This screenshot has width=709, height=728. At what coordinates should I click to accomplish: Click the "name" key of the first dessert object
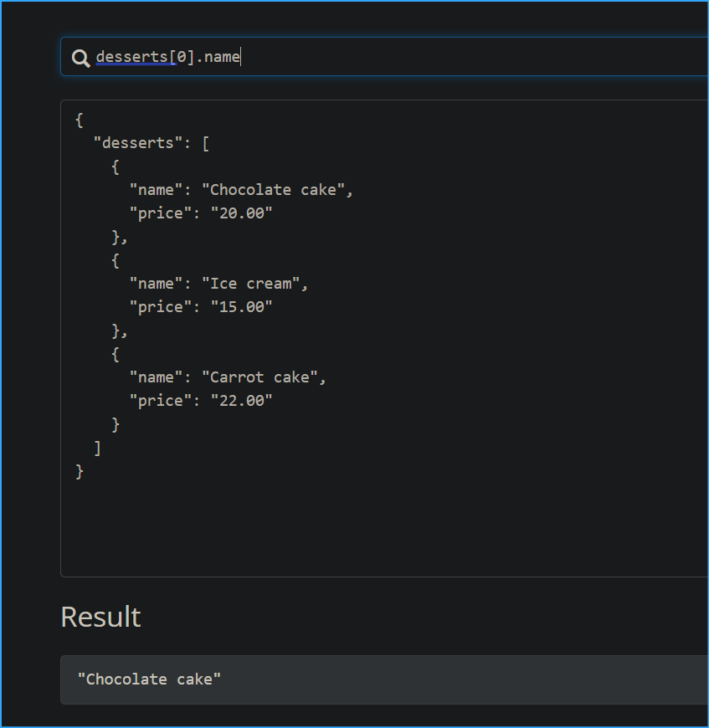click(x=156, y=190)
